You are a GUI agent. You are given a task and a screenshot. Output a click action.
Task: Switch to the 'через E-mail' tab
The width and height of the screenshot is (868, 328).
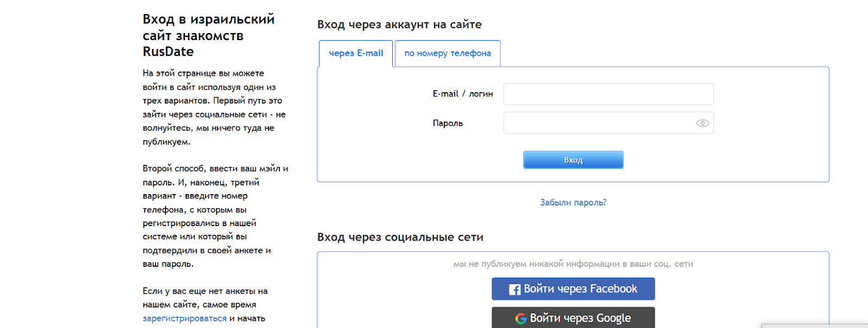point(356,53)
